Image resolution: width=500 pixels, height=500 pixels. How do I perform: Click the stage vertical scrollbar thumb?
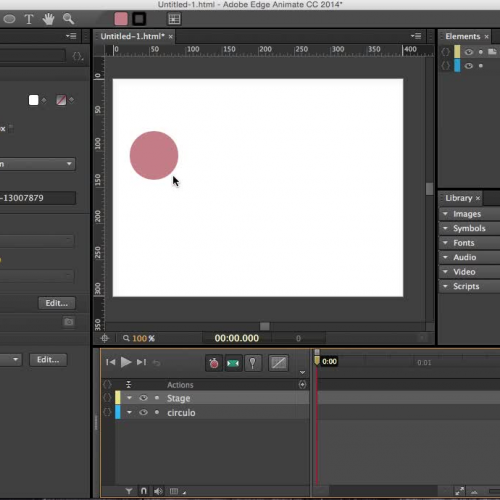429,189
